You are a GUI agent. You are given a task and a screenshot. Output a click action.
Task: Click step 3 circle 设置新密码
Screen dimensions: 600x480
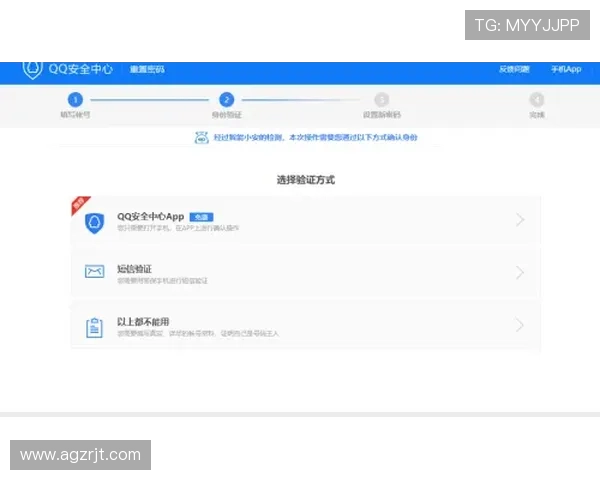382,100
